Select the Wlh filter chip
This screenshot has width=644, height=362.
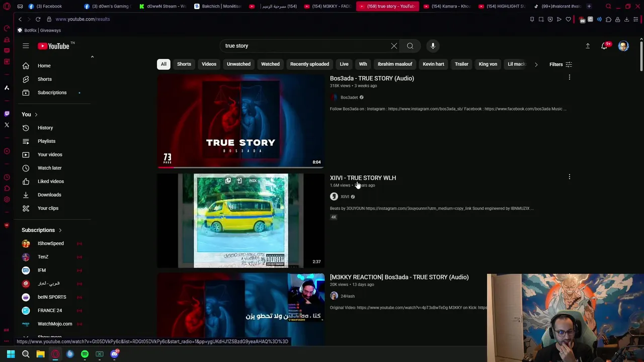click(363, 64)
